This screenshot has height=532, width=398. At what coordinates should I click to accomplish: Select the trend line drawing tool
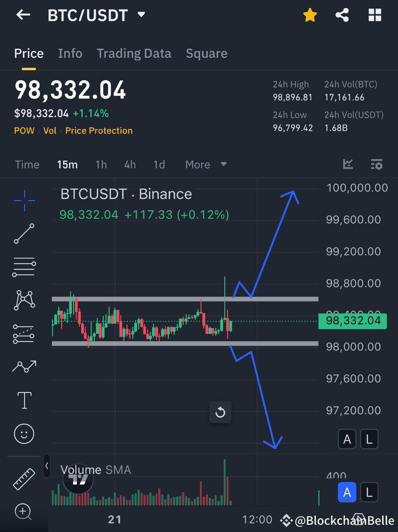[x=24, y=234]
